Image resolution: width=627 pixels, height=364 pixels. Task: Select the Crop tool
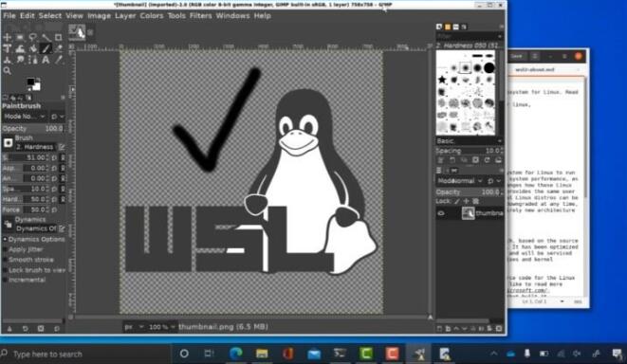pos(59,37)
